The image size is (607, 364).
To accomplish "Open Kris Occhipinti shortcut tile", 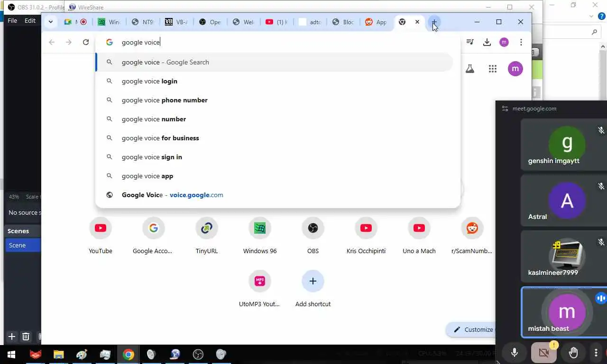I will [x=366, y=236].
